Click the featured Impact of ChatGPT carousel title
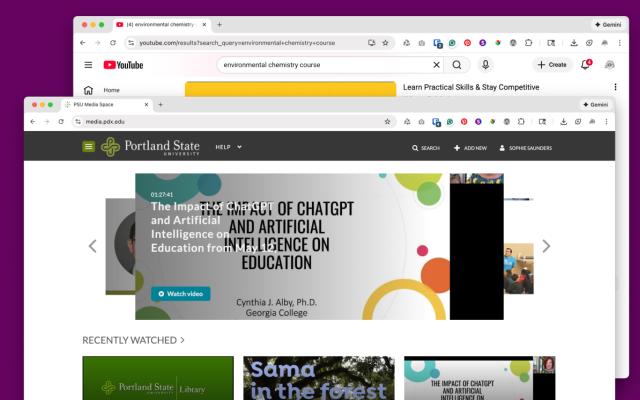Viewport: 640px width, 400px height. click(x=212, y=227)
